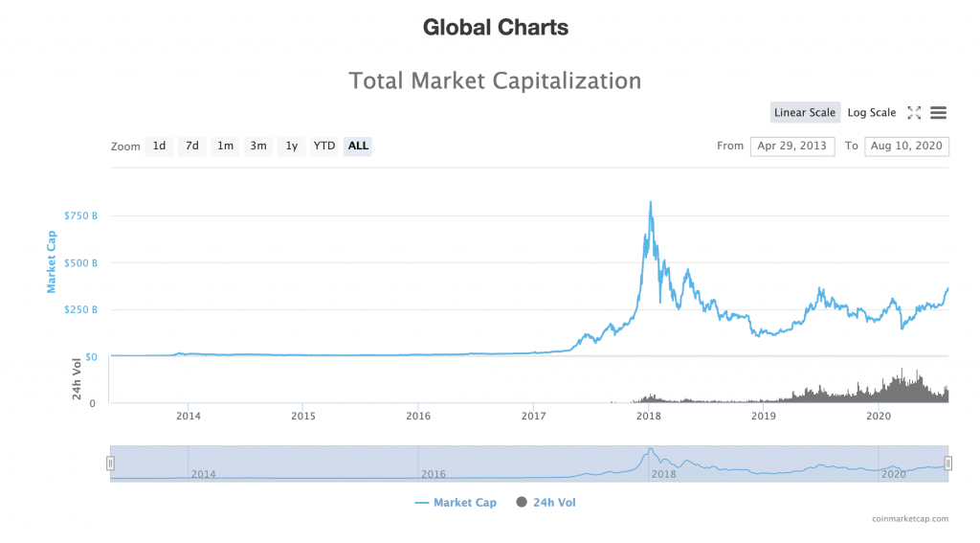The image size is (980, 543).
Task: Set zoom range to 1d
Action: pos(160,147)
